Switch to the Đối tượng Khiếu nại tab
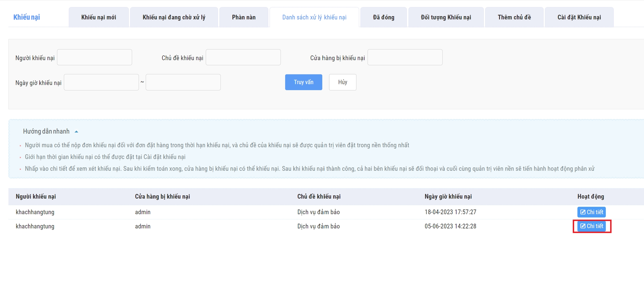Viewport: 644px width, 283px height. pos(446,17)
